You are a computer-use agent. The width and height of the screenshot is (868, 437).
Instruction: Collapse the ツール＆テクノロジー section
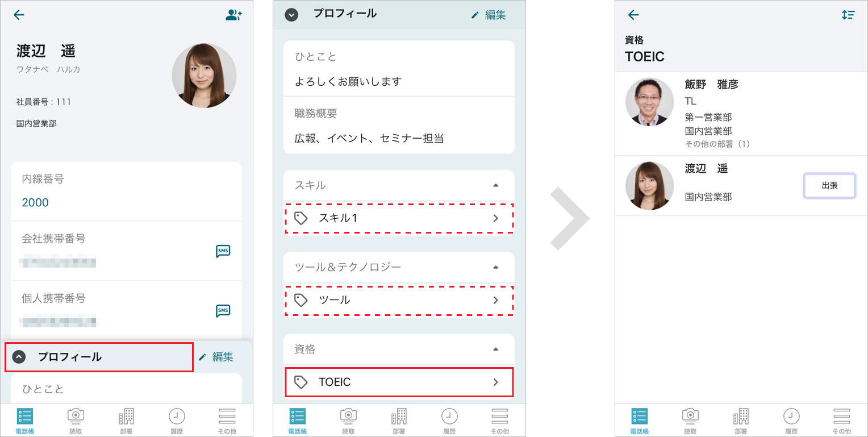click(x=495, y=267)
